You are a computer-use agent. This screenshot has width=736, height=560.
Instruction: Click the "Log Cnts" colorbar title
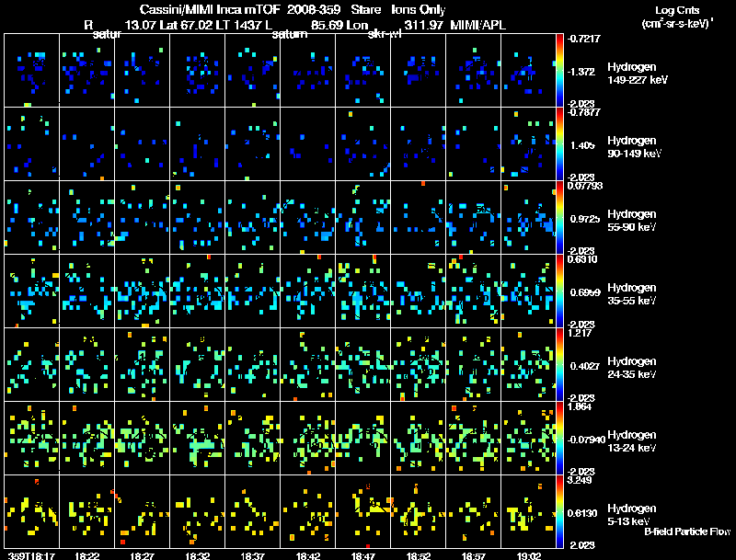tap(677, 10)
